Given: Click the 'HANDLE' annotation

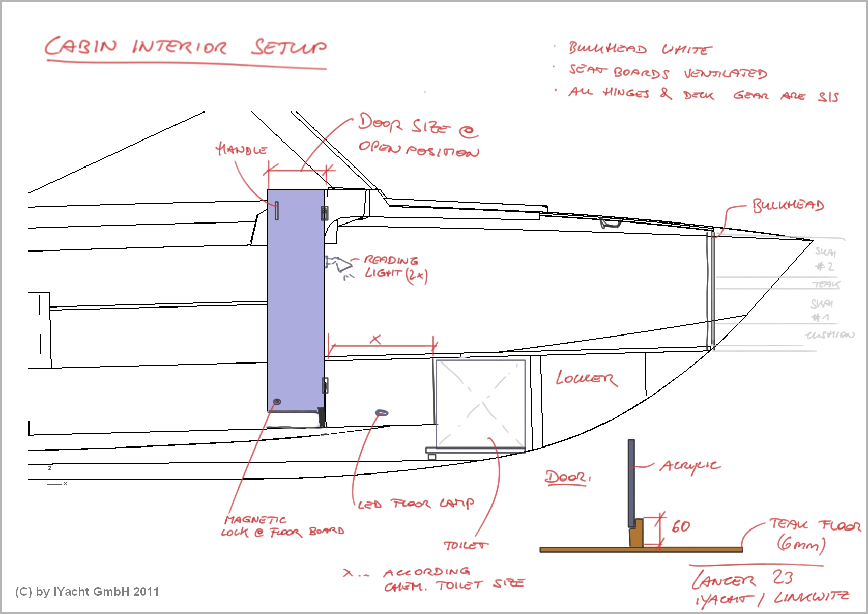Looking at the screenshot, I should point(242,149).
